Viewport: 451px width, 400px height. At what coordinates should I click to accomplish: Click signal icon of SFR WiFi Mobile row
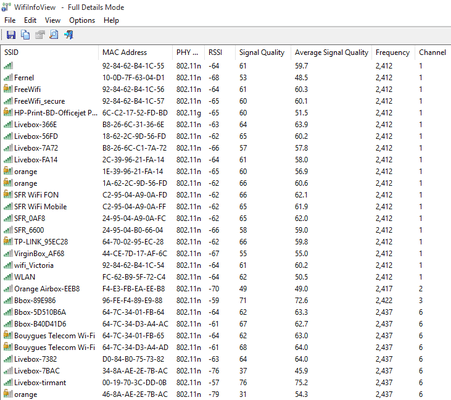tap(8, 207)
